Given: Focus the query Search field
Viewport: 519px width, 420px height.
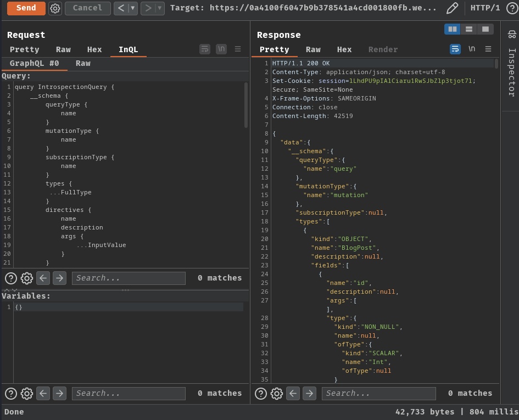Looking at the screenshot, I should [x=129, y=278].
